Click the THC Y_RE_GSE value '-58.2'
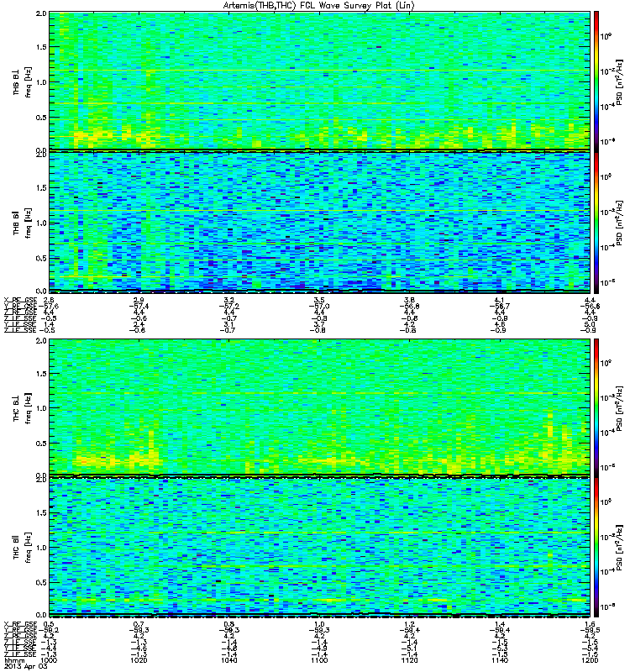Viewport: 630px width, 672px height. coord(49,630)
